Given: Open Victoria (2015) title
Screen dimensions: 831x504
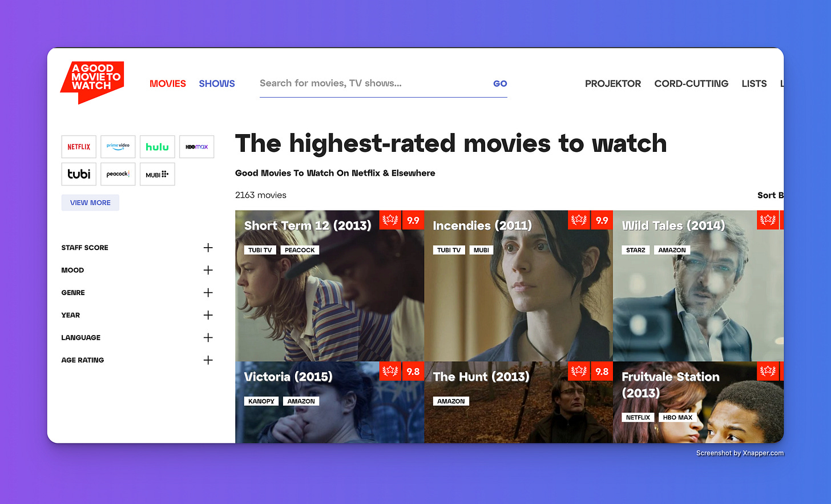Looking at the screenshot, I should pyautogui.click(x=288, y=377).
